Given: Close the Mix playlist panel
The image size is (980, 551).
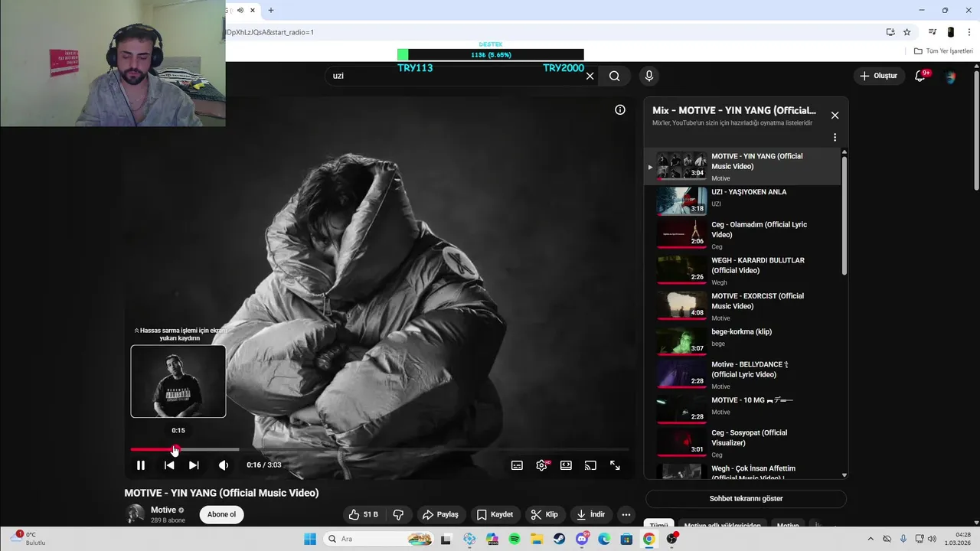Looking at the screenshot, I should point(835,116).
